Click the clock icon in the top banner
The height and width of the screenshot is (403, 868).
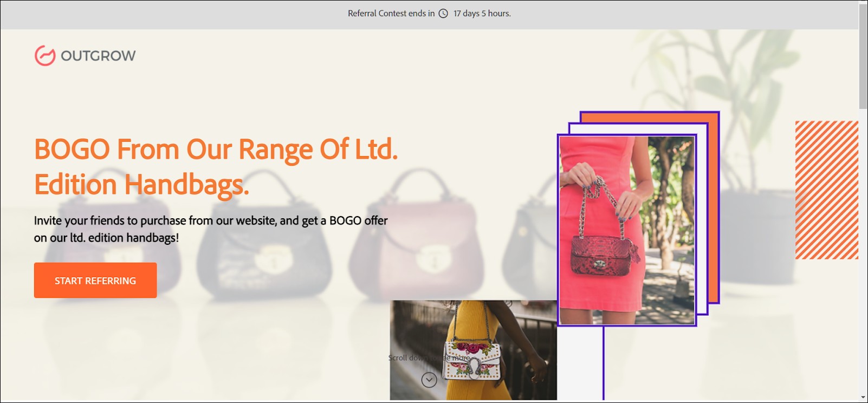[x=443, y=14]
